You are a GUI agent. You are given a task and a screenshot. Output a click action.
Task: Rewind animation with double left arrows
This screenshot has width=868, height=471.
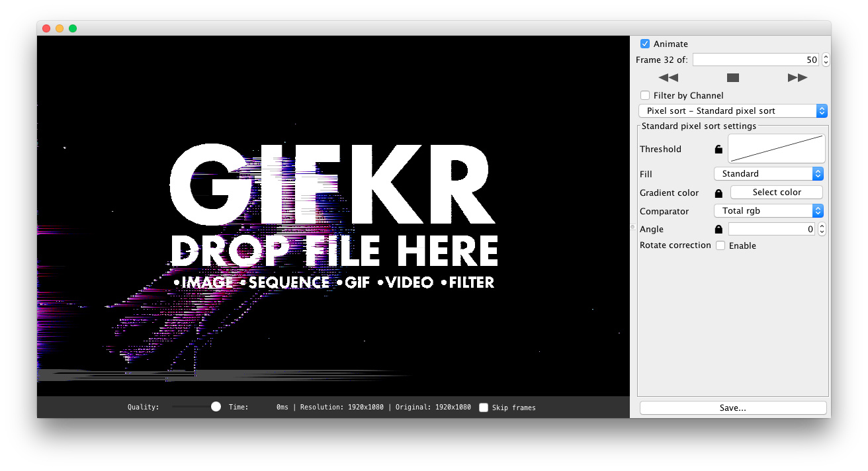coord(668,77)
